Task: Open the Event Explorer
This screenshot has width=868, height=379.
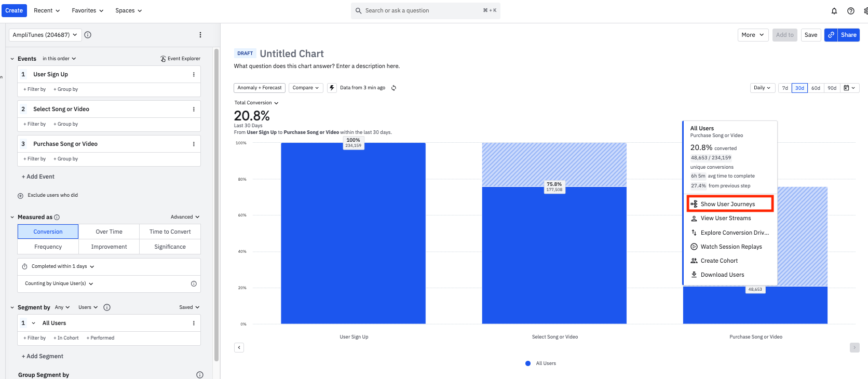Action: pyautogui.click(x=180, y=59)
